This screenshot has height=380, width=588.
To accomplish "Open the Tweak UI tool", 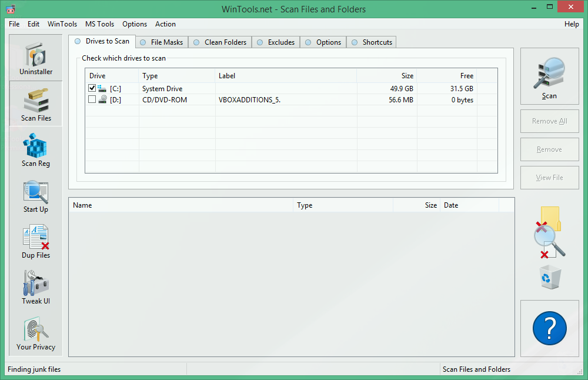I will [35, 286].
